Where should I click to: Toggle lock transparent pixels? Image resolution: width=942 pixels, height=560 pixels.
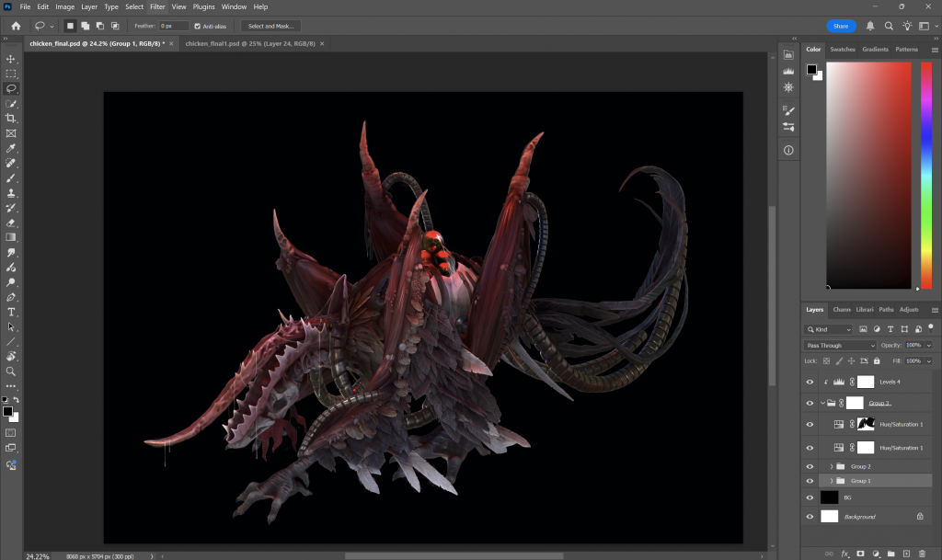[827, 360]
